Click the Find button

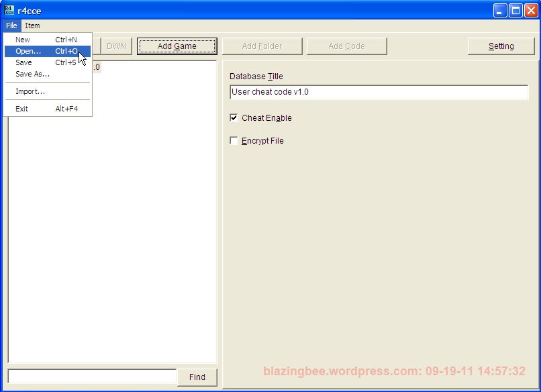[197, 377]
